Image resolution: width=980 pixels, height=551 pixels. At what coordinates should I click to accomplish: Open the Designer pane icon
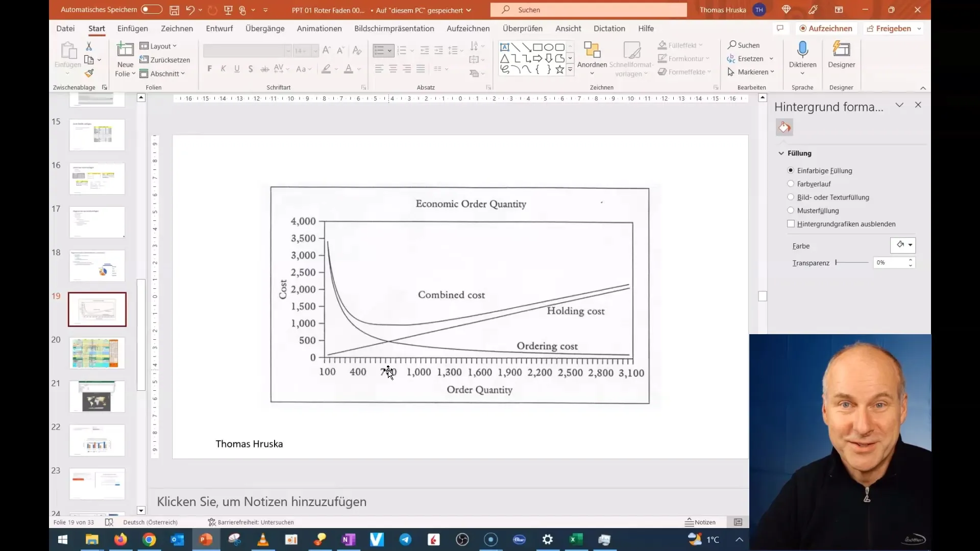point(841,50)
